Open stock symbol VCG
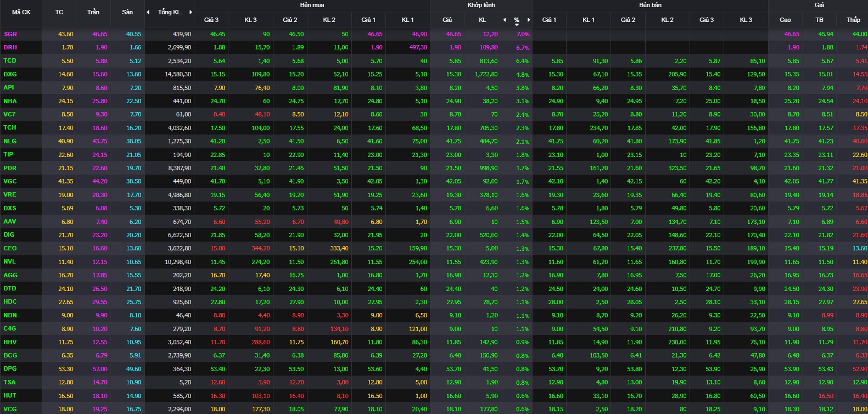This screenshot has width=868, height=414. (10, 409)
